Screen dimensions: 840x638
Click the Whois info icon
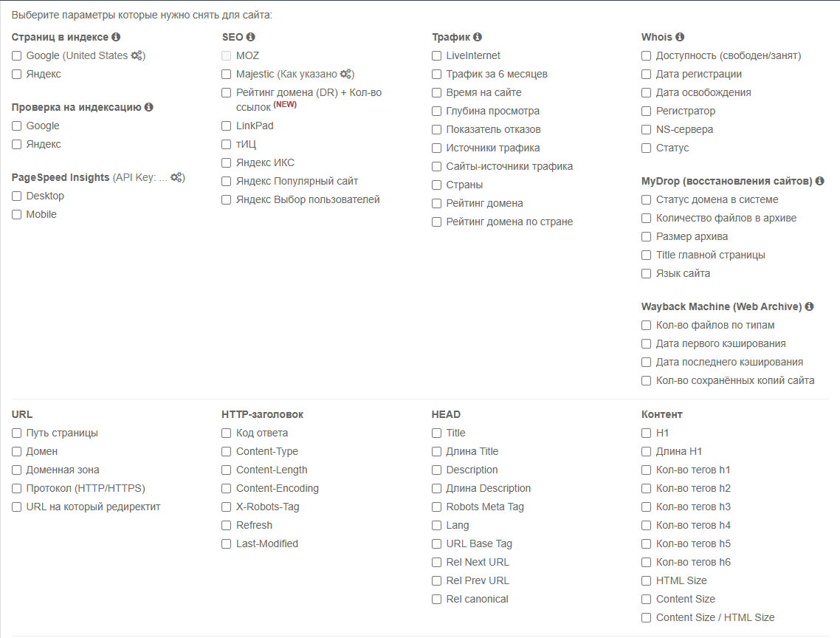[680, 37]
